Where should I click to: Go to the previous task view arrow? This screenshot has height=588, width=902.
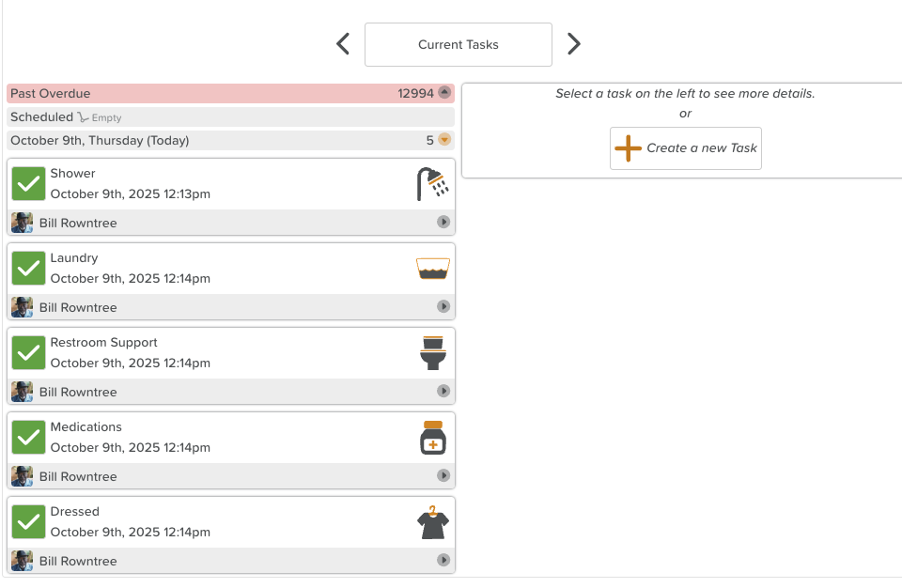tap(343, 44)
